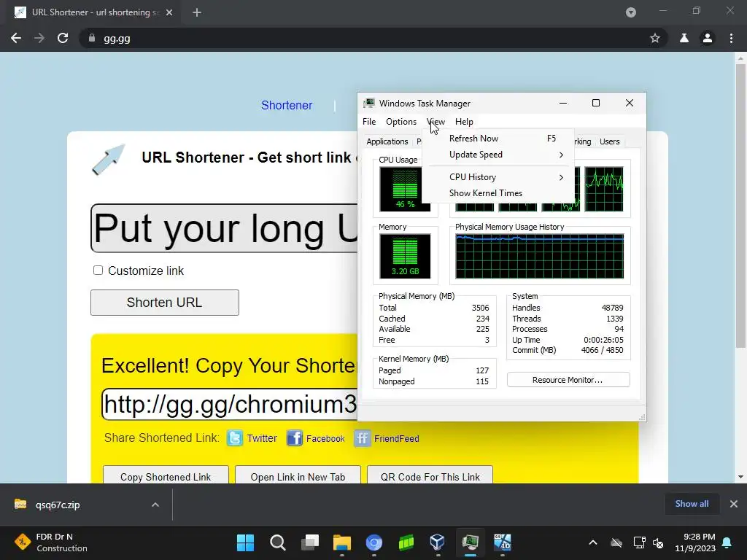
Task: Click the lock site-info icon
Action: (92, 38)
